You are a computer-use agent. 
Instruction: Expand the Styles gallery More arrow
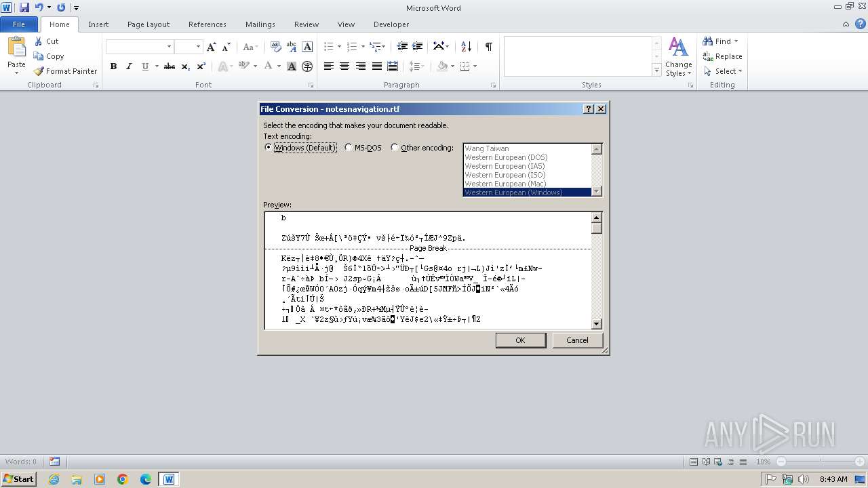click(656, 70)
